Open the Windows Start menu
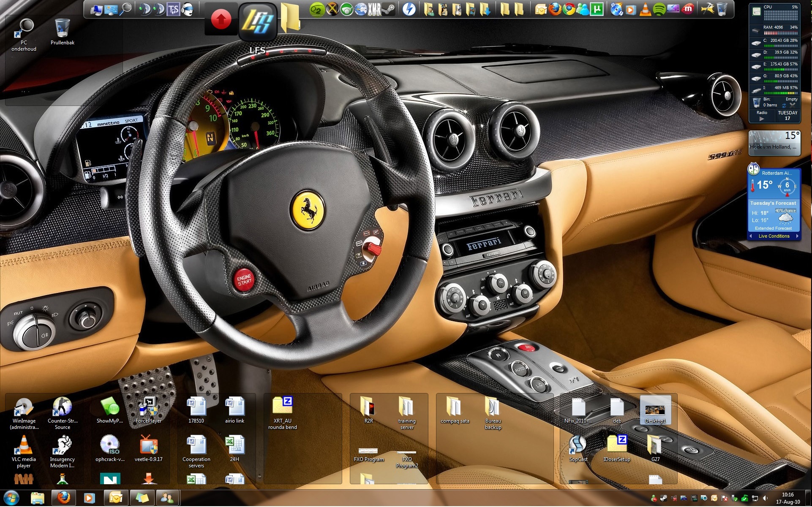The image size is (812, 507). [11, 498]
